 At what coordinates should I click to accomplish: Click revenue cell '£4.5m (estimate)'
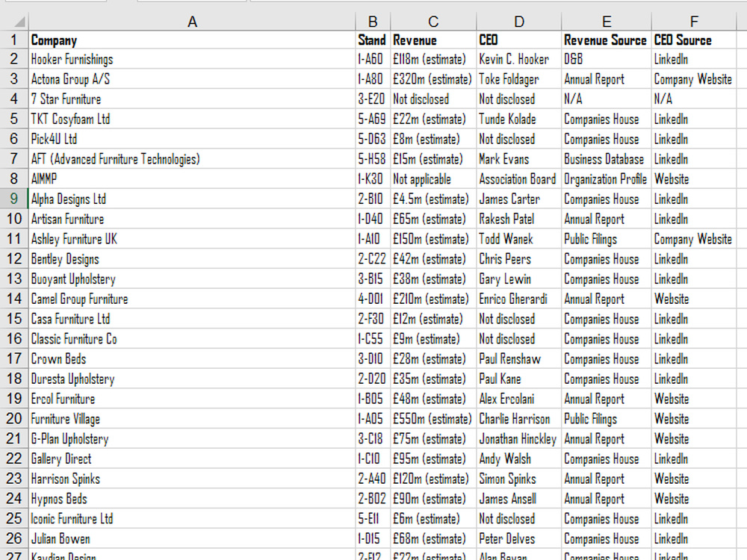point(433,199)
